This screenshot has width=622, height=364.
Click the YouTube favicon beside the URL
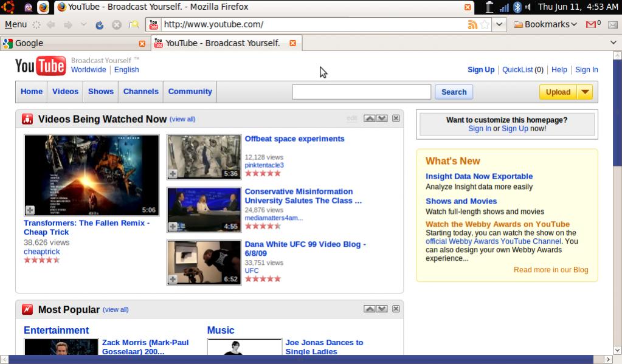coord(153,24)
